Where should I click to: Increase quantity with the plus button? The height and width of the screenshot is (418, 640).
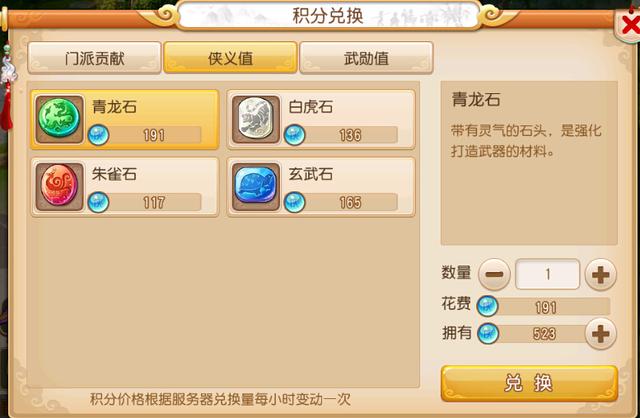[600, 274]
